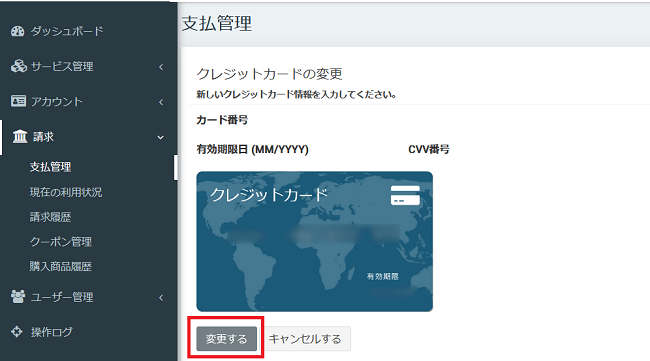Image resolution: width=650 pixels, height=361 pixels.
Task: Open 購入商品履歴 entry
Action: pyautogui.click(x=61, y=266)
